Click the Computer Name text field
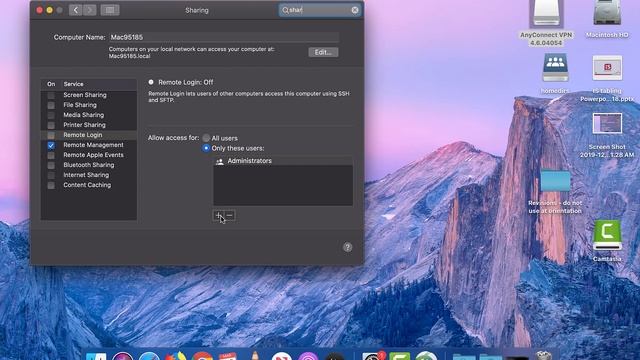This screenshot has height=360, width=640. click(x=224, y=37)
